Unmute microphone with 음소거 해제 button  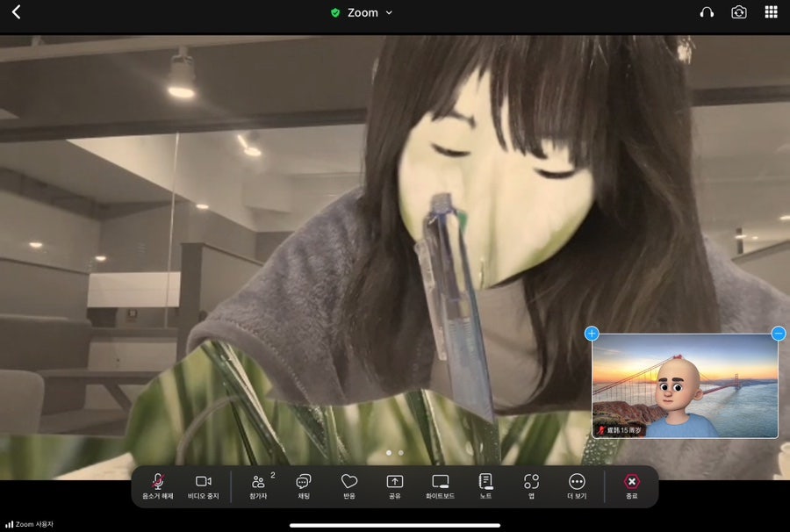(158, 485)
